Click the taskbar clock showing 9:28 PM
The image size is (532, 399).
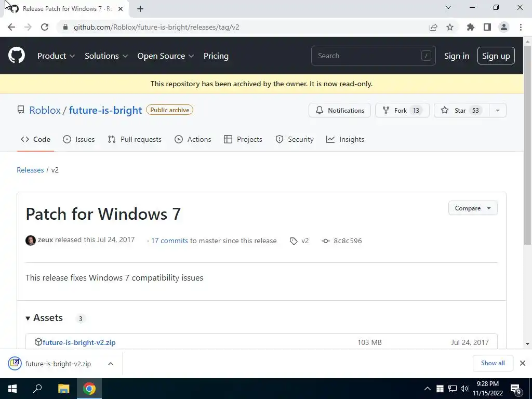coord(487,389)
